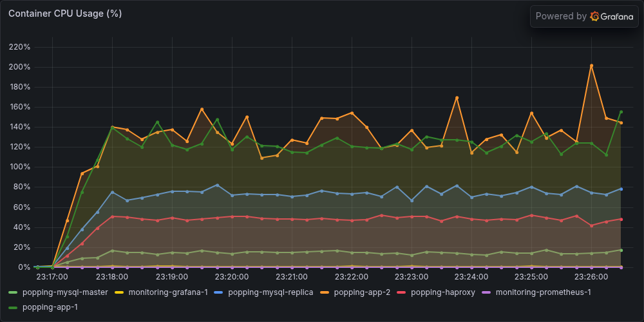Toggle popping-app-2 legend entry

click(x=362, y=292)
